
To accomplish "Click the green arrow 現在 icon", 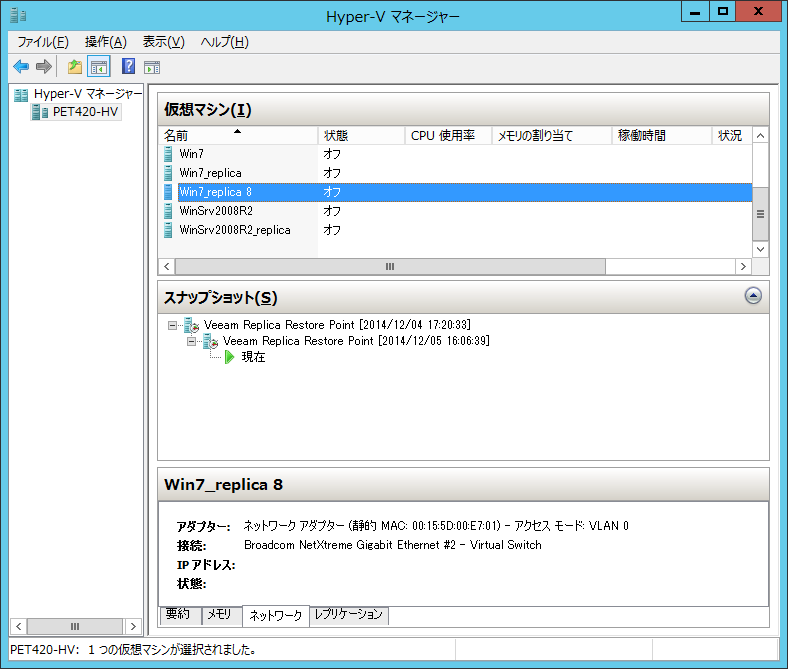I will [x=230, y=357].
